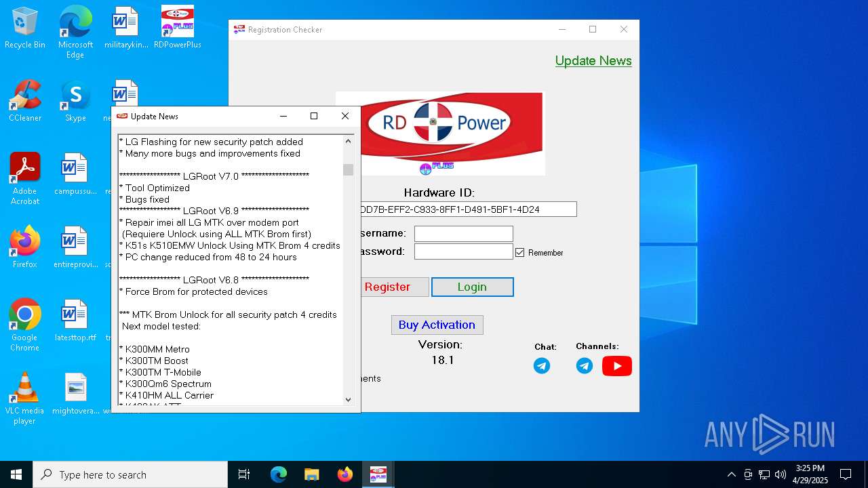Open File Explorer from the taskbar
Screen dimensions: 868x488
pos(311,474)
